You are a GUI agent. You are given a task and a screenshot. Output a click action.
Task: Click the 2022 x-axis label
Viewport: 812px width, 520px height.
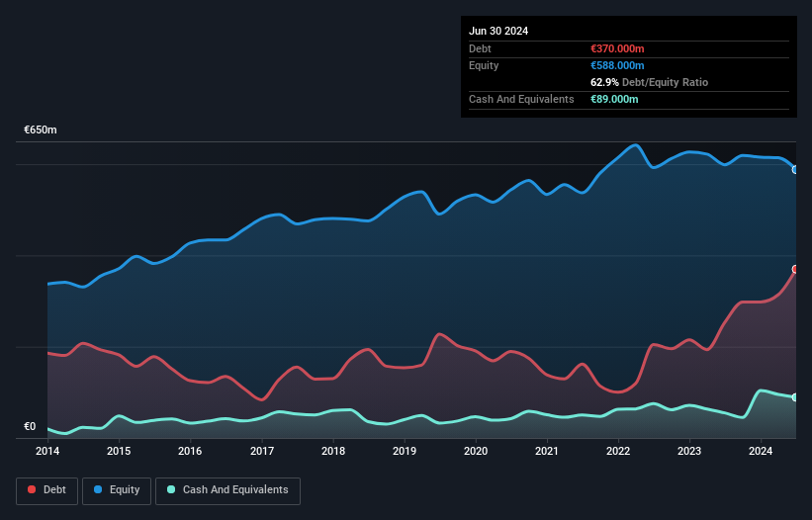point(618,451)
